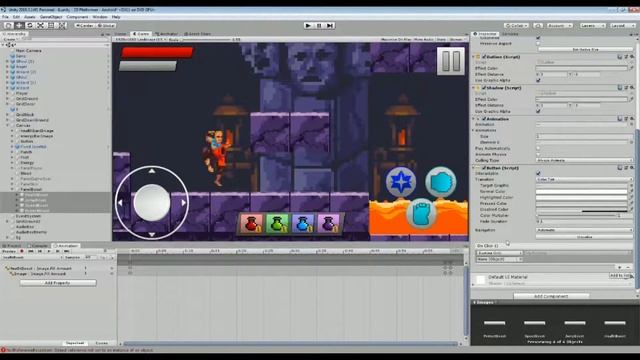This screenshot has height=360, width=640.
Task: Select the Hand tool in toolbar
Action: pyautogui.click(x=9, y=25)
